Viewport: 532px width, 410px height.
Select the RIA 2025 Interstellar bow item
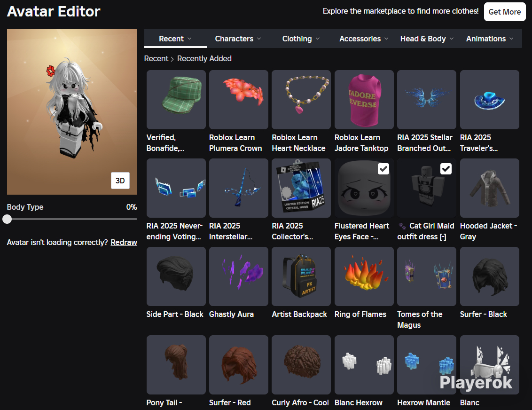[239, 188]
